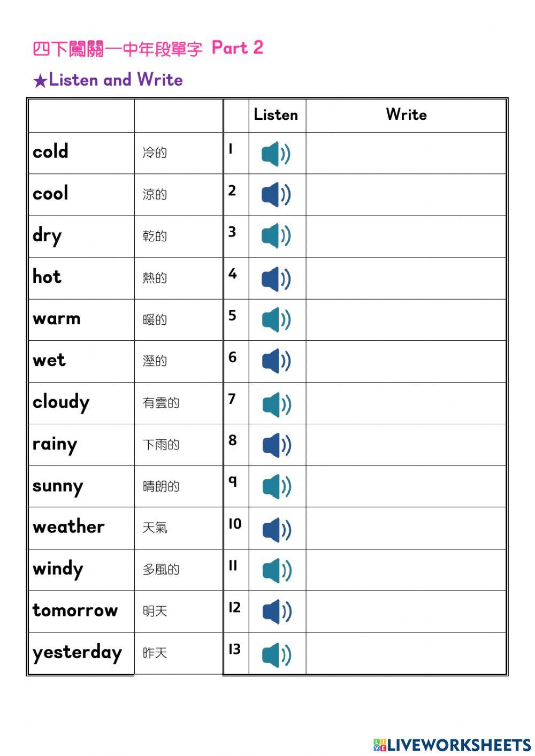Click the Write field for number 1
The image size is (535, 756).
click(x=406, y=154)
